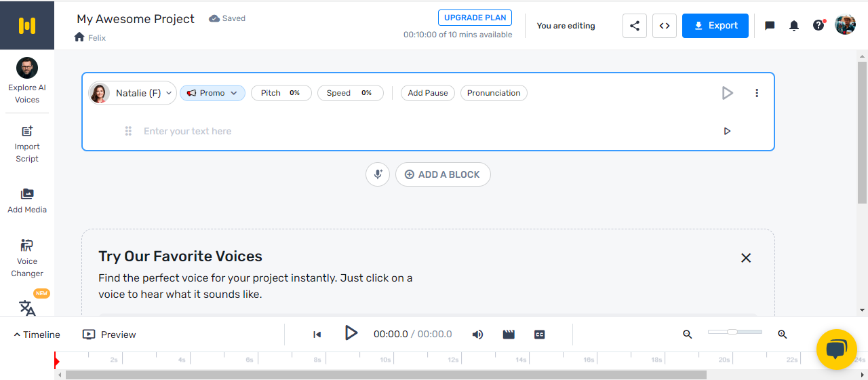Play the single sentence preview

point(728,131)
